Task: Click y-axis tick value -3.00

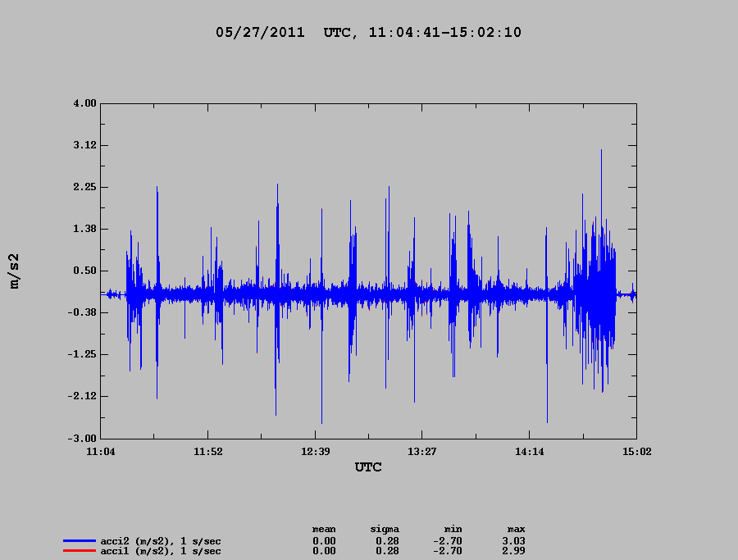Action: coord(82,438)
